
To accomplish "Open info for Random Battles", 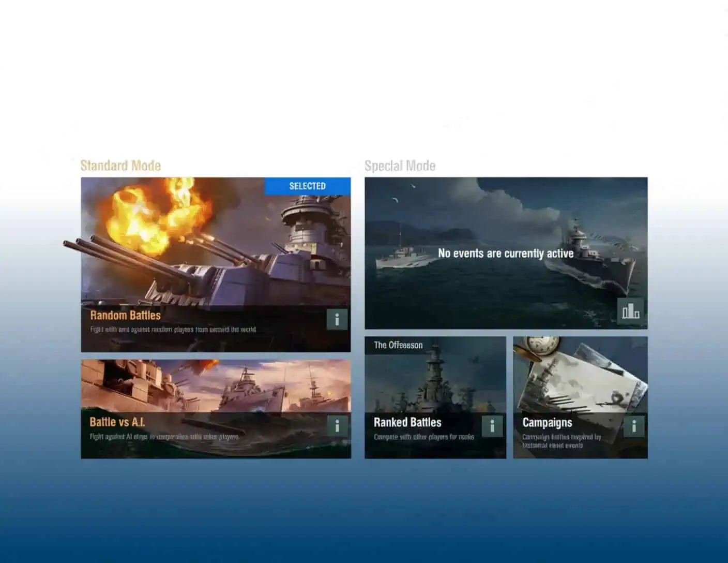I will (x=337, y=319).
